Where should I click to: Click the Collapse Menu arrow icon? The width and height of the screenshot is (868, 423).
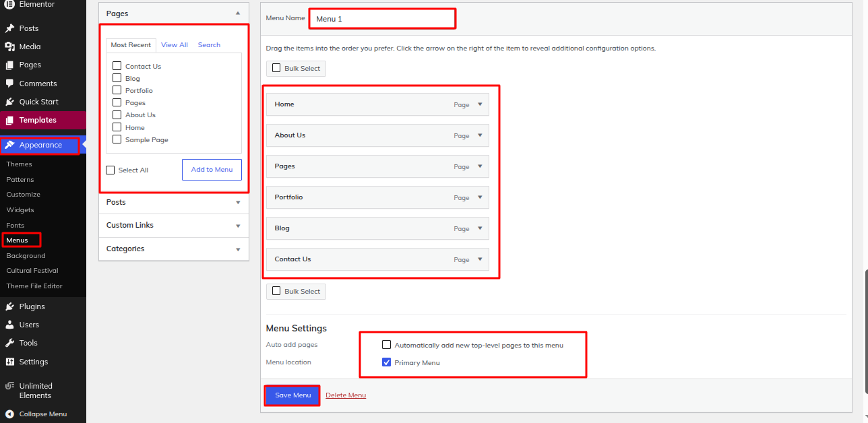tap(9, 414)
